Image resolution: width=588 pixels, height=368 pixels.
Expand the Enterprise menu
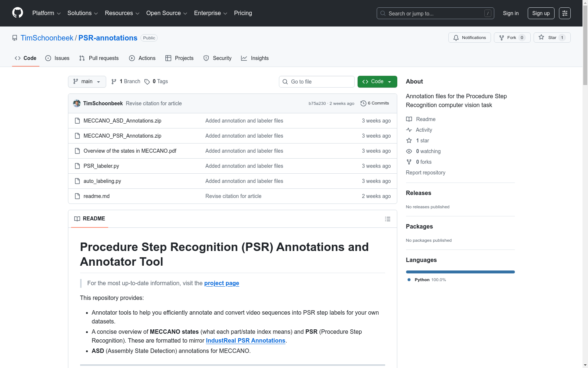211,13
